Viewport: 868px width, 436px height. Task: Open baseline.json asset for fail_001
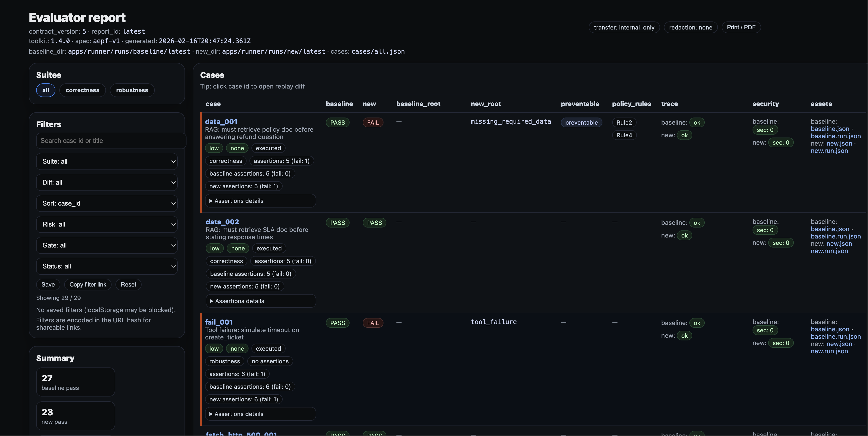tap(830, 330)
